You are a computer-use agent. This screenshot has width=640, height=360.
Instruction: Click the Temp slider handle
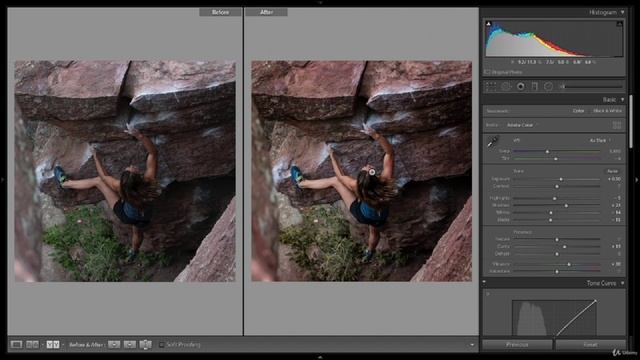click(547, 151)
